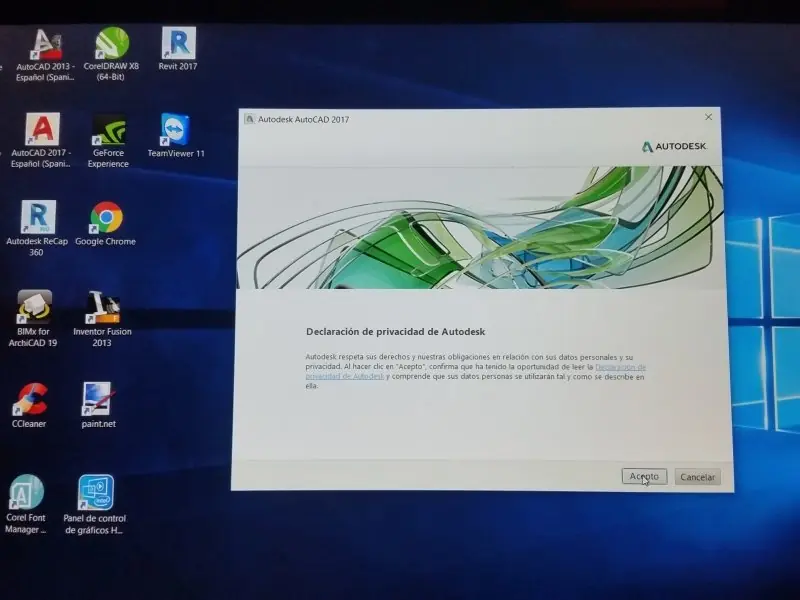Screen dimensions: 800x600
Task: Click the Autodesk logo in the dialog header
Action: coord(674,146)
